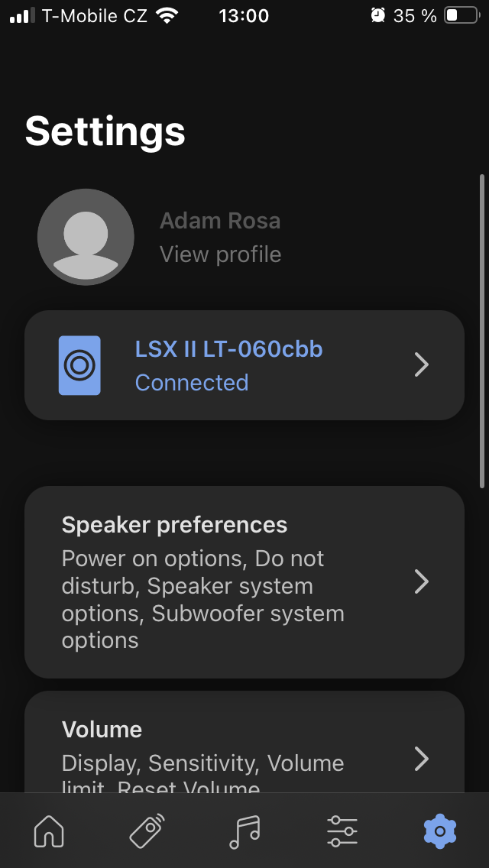This screenshot has height=868, width=489.
Task: Tap the Wi-Fi icon in status bar
Action: [166, 15]
